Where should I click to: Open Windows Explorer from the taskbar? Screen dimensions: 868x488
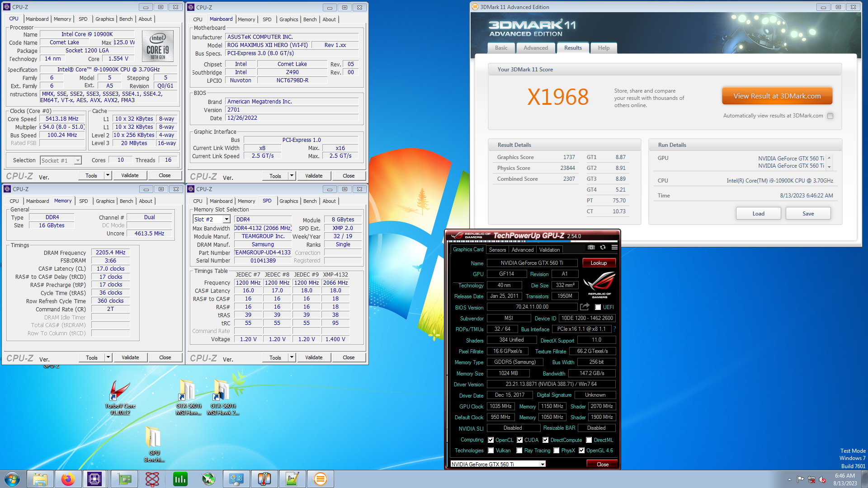point(40,479)
